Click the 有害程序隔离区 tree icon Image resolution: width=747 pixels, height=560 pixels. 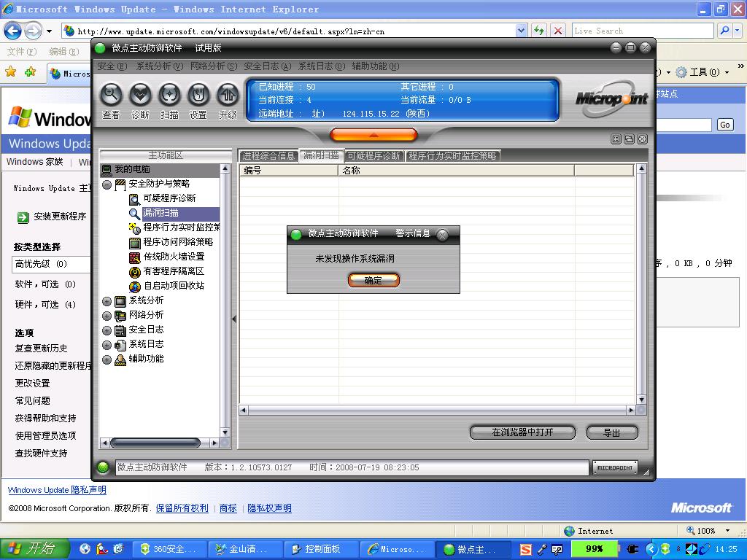point(135,272)
